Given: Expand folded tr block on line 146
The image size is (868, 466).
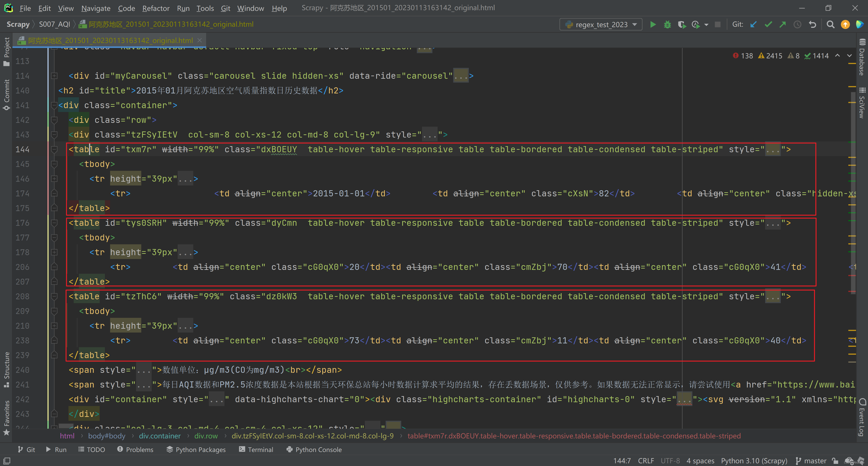Looking at the screenshot, I should click(54, 179).
